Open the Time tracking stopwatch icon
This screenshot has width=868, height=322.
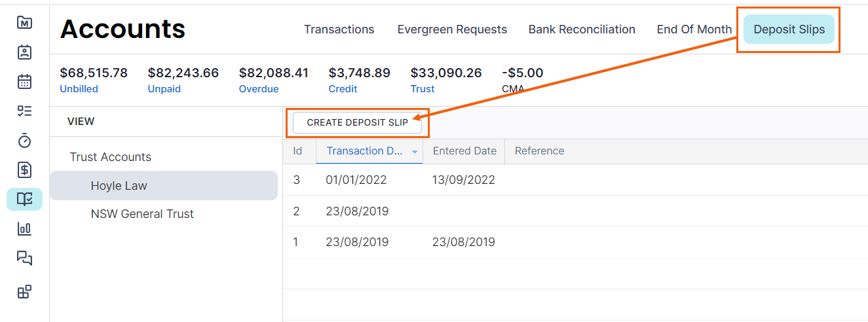point(24,140)
